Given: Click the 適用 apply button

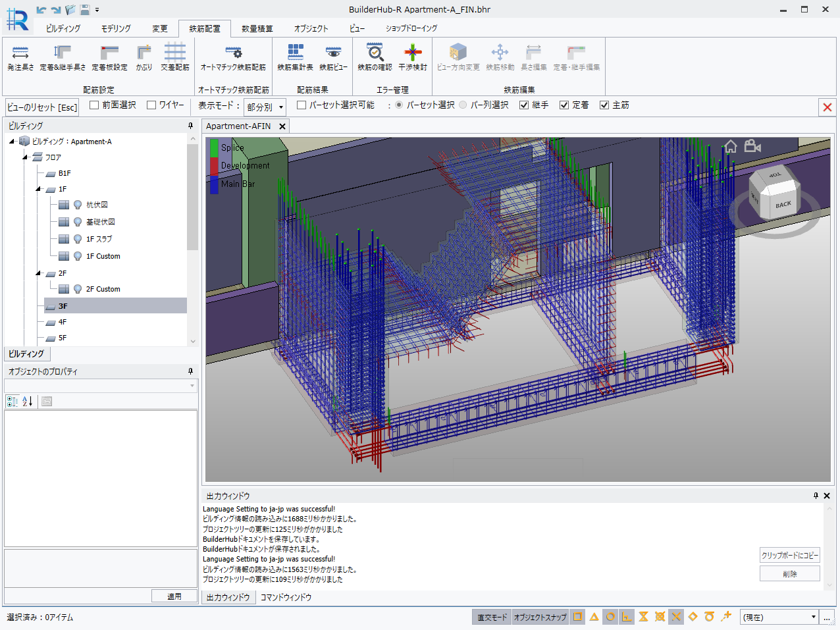Looking at the screenshot, I should (x=174, y=596).
